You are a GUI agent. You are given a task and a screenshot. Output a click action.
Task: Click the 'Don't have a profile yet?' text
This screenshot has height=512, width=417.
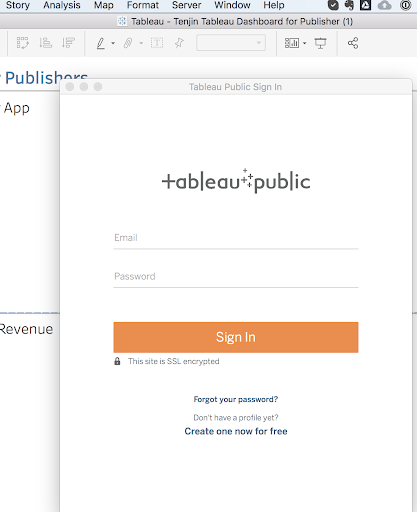[236, 418]
